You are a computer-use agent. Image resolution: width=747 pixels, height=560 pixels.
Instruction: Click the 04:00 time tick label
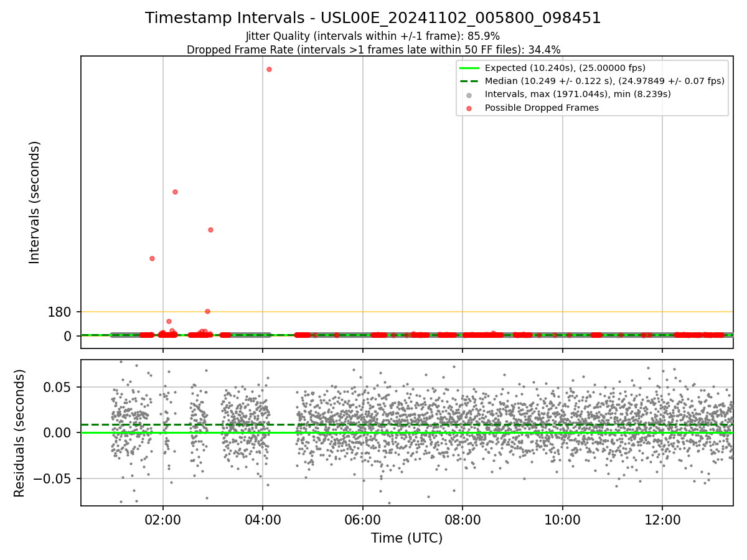pyautogui.click(x=263, y=520)
